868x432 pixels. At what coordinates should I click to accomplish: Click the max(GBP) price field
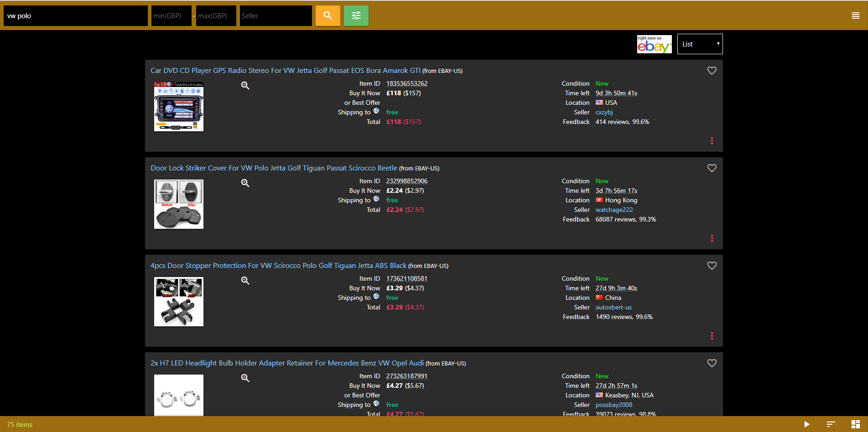click(216, 15)
